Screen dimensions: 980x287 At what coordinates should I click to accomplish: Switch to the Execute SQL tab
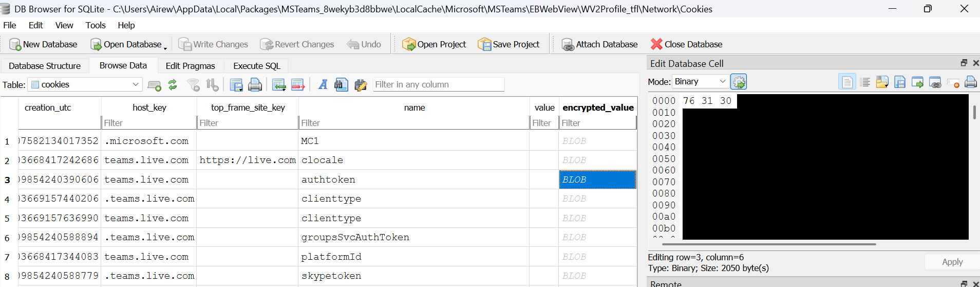pos(256,66)
